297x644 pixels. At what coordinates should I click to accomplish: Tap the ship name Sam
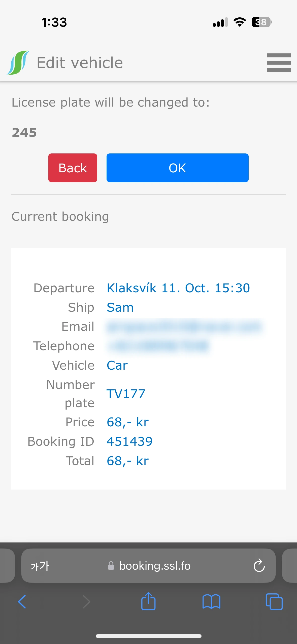coord(120,307)
